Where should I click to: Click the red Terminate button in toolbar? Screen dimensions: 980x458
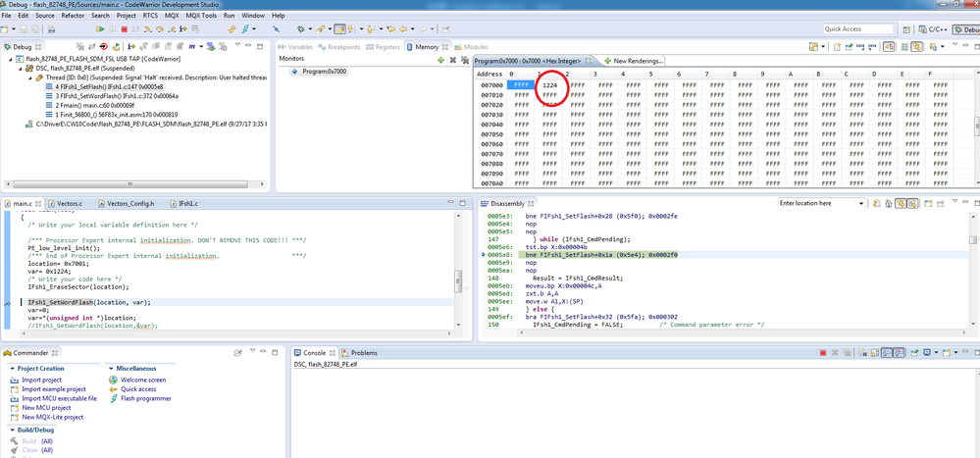[x=124, y=29]
